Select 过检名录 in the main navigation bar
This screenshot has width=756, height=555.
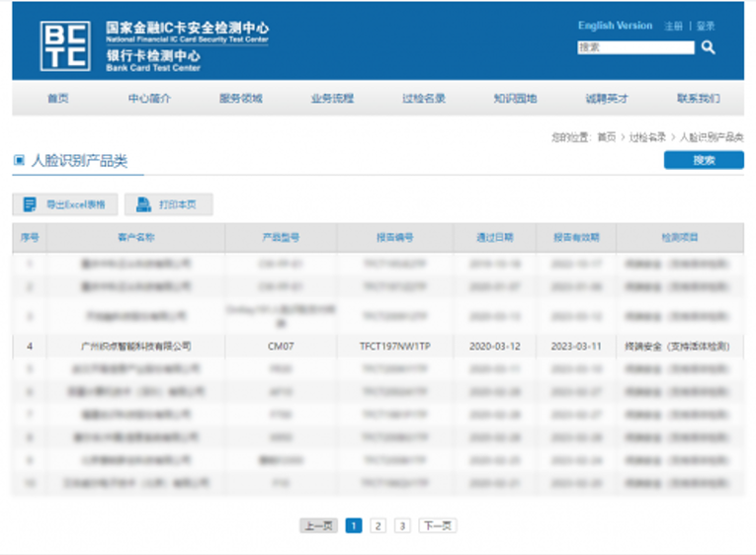coord(424,98)
